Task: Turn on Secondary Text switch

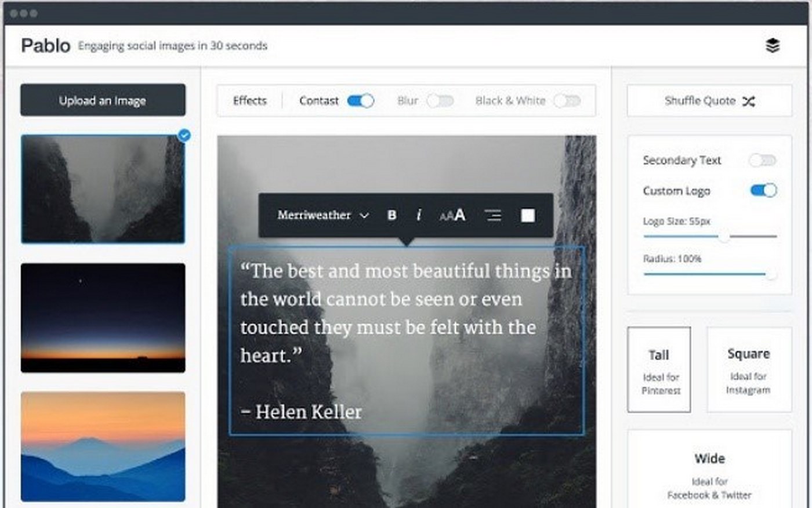Action: click(763, 160)
